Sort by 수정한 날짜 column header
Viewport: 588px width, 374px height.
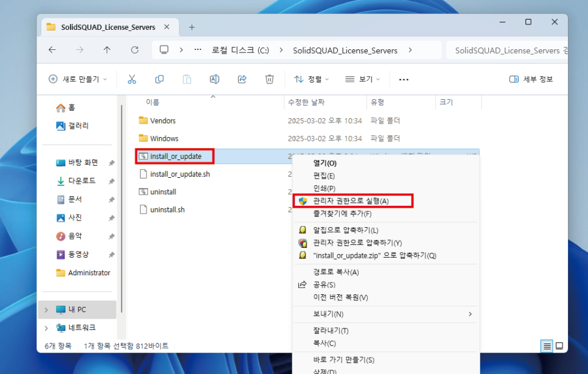pyautogui.click(x=306, y=102)
